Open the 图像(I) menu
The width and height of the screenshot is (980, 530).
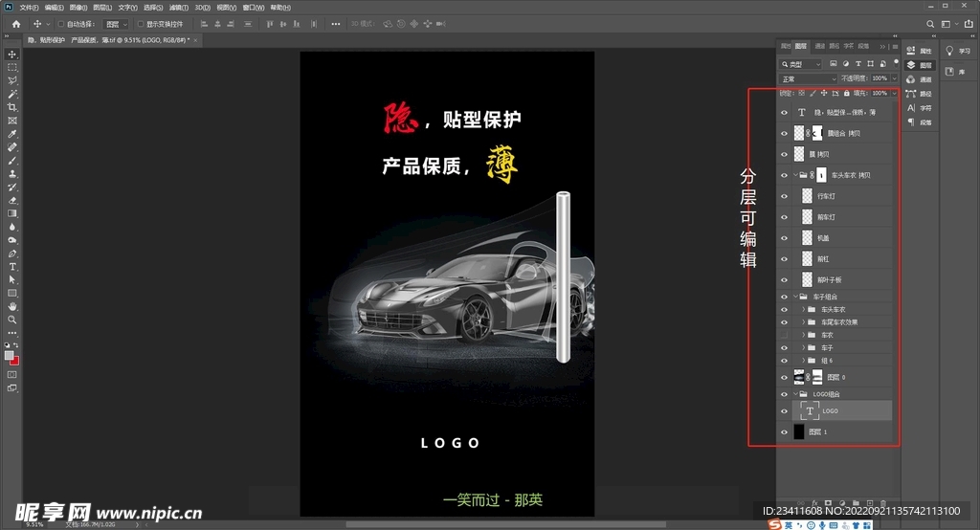(78, 8)
